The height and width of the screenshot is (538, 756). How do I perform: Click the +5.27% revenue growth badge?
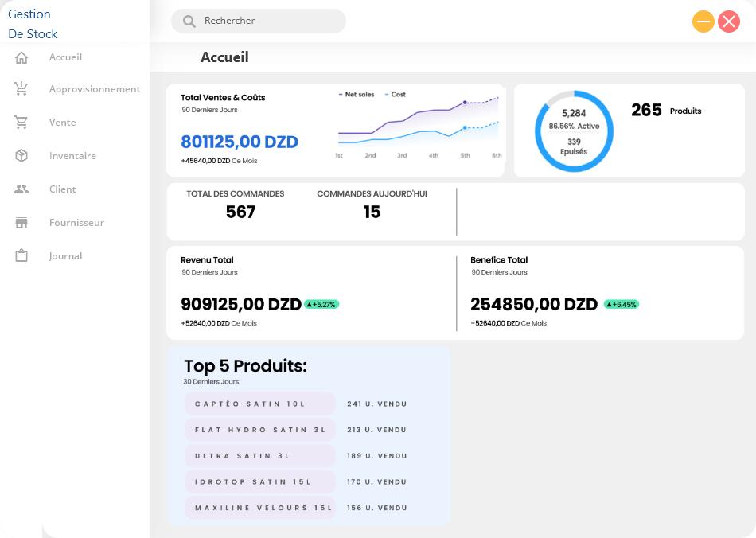(321, 304)
